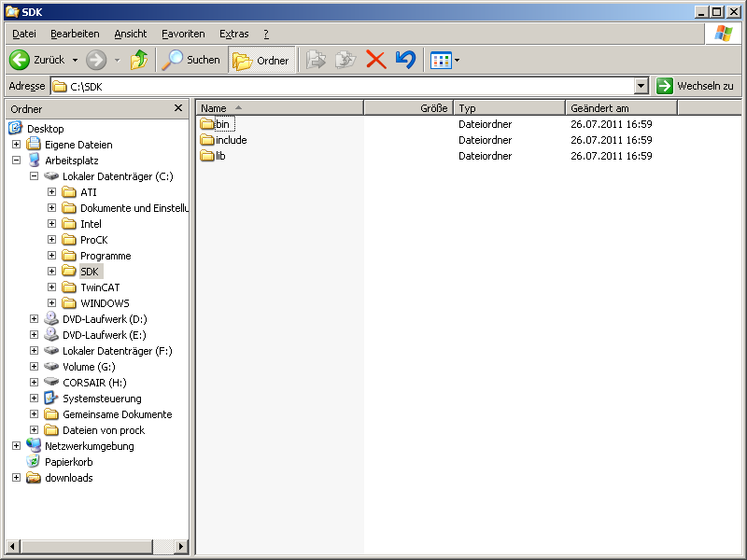Click the Wechseln zu go button
Image resolution: width=747 pixels, height=560 pixels.
pos(695,86)
